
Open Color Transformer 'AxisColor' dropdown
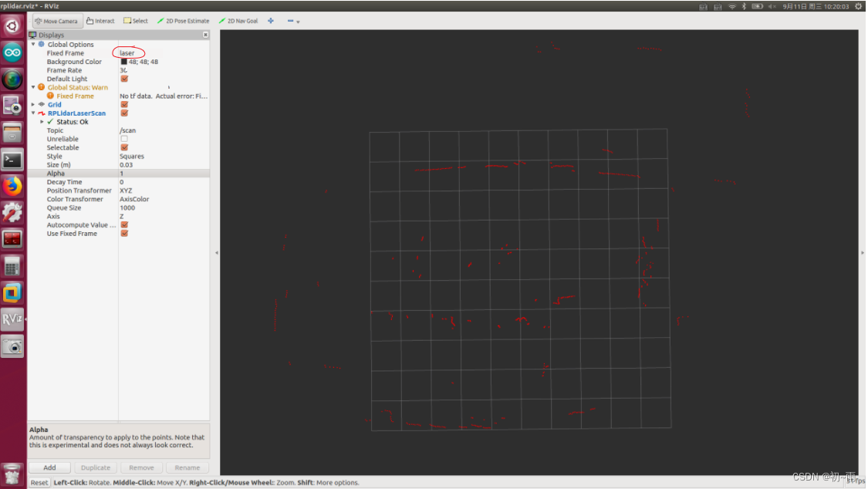pos(164,199)
